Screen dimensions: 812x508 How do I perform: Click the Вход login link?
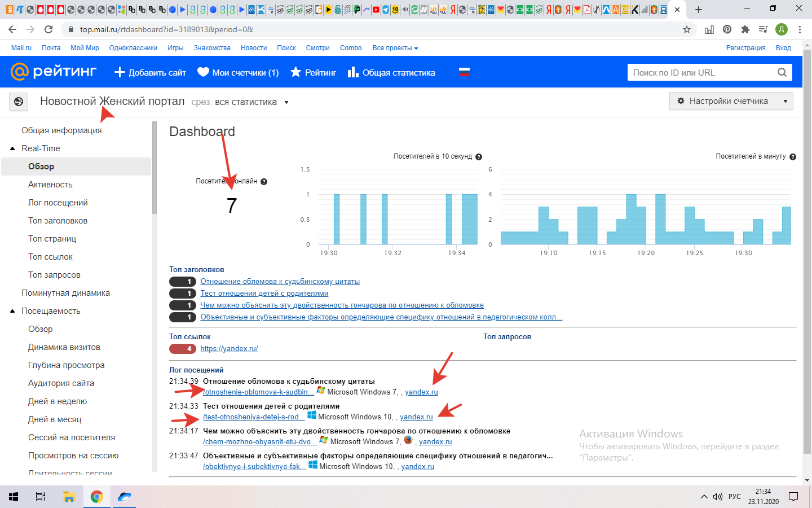(x=783, y=48)
